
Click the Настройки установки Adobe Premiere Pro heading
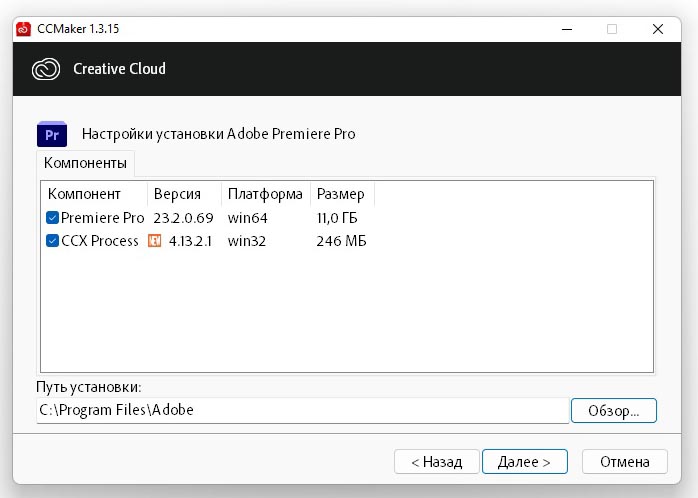tap(219, 134)
